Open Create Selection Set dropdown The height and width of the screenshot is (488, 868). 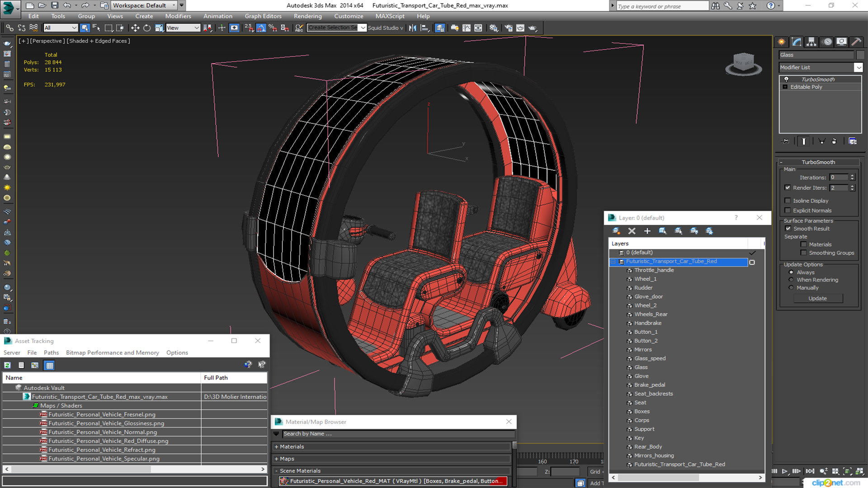[x=363, y=28]
